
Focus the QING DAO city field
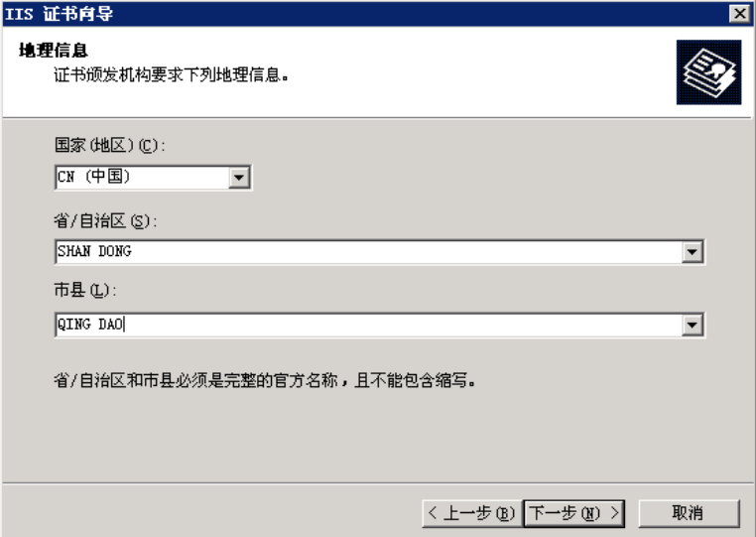coord(369,325)
